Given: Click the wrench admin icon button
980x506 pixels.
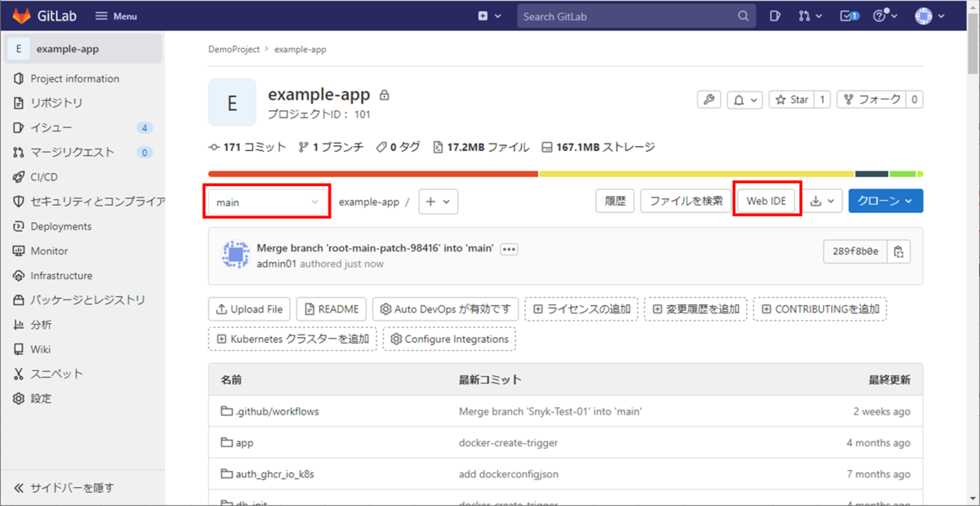Looking at the screenshot, I should point(709,100).
